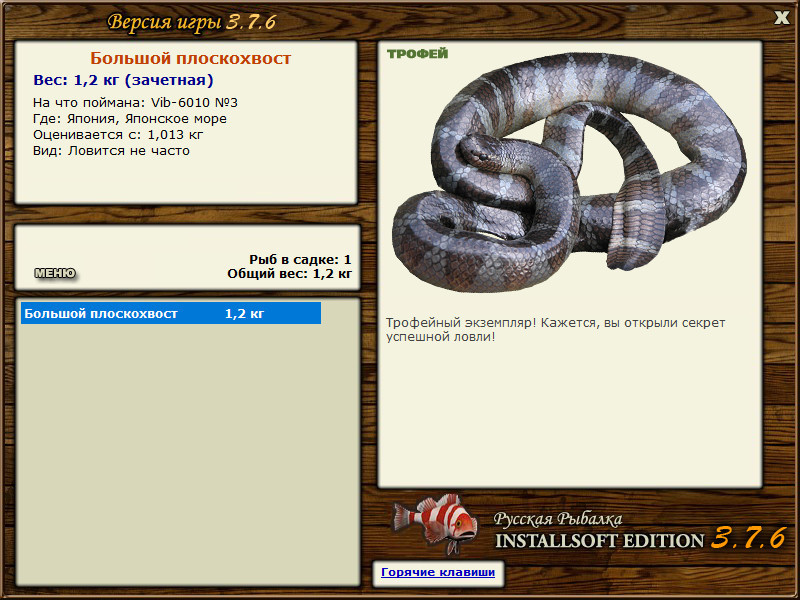Image resolution: width=800 pixels, height=600 pixels.
Task: Select Большой плоскохвост row in the fish list
Action: pos(171,313)
